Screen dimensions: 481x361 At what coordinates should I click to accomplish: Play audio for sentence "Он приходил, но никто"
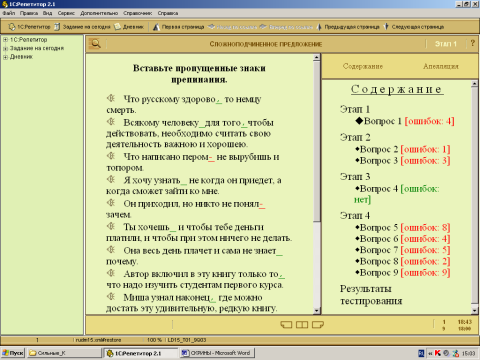pyautogui.click(x=111, y=203)
